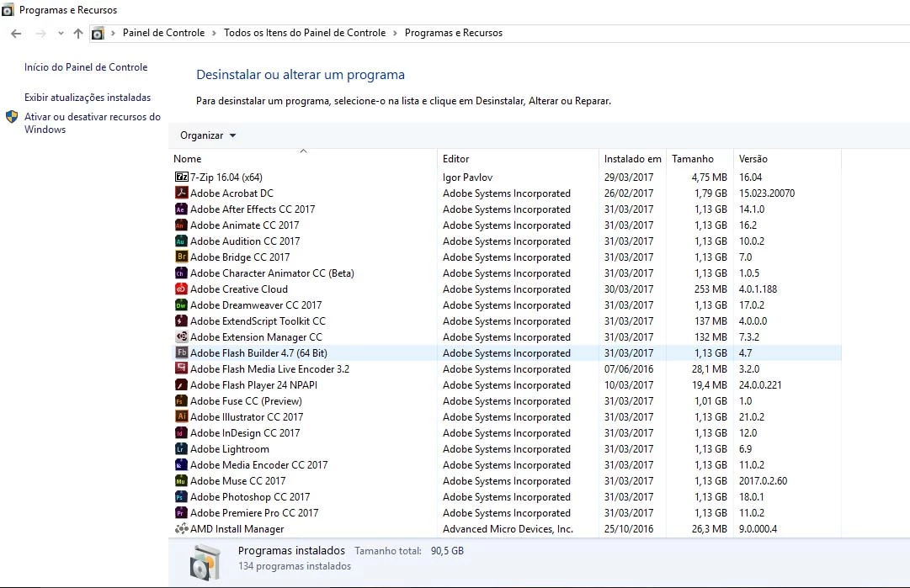
Task: Click the Control Panel icon in address bar
Action: tap(98, 34)
